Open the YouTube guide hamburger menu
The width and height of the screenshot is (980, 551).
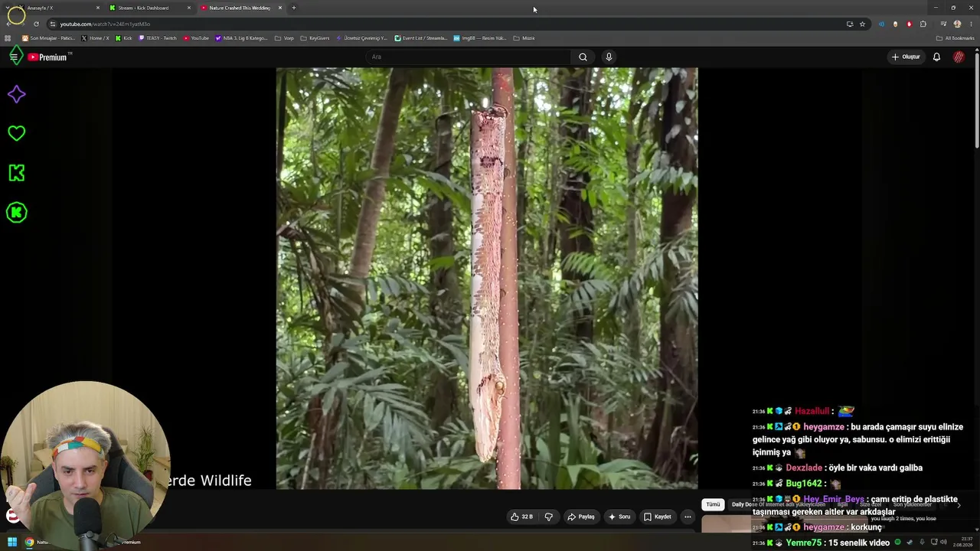[14, 57]
